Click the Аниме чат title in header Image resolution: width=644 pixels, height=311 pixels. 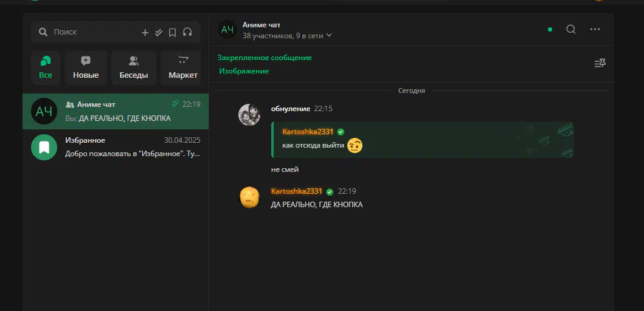261,25
